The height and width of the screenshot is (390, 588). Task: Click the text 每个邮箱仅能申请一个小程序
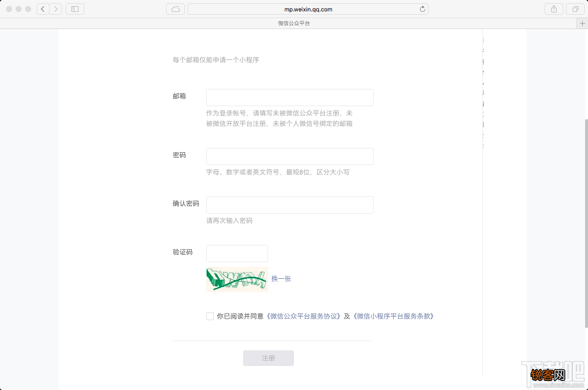coord(216,60)
